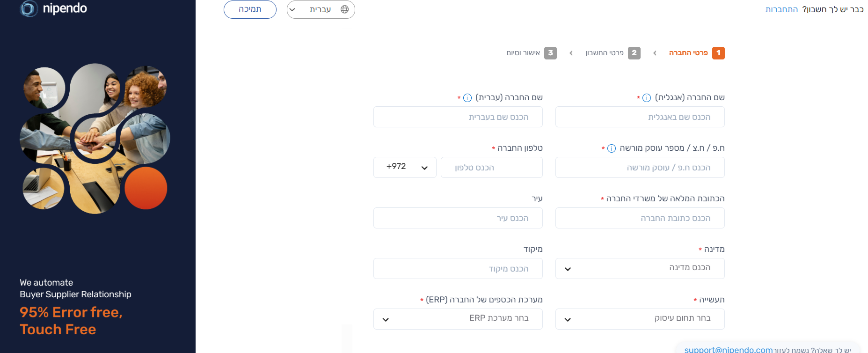
Task: Focus the הכנס טלפון phone field
Action: pyautogui.click(x=492, y=167)
